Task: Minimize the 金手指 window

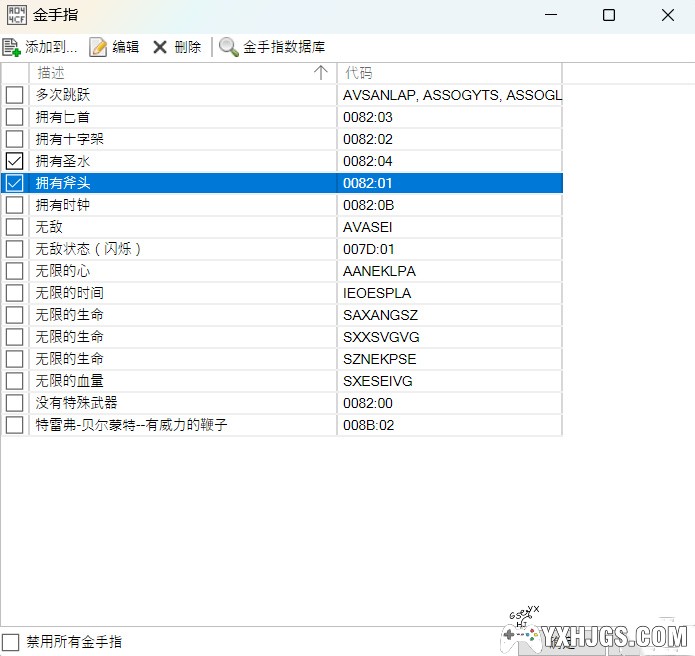Action: point(551,15)
